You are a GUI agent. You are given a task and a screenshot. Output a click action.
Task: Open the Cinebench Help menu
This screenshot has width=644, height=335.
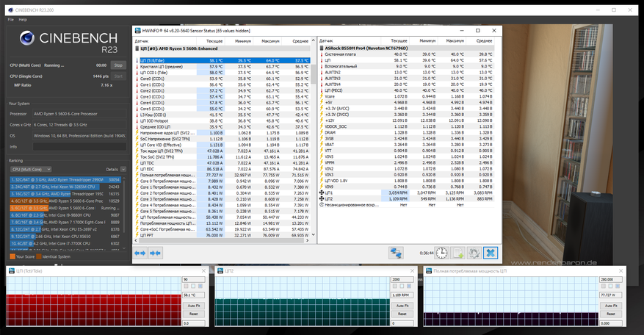click(23, 20)
